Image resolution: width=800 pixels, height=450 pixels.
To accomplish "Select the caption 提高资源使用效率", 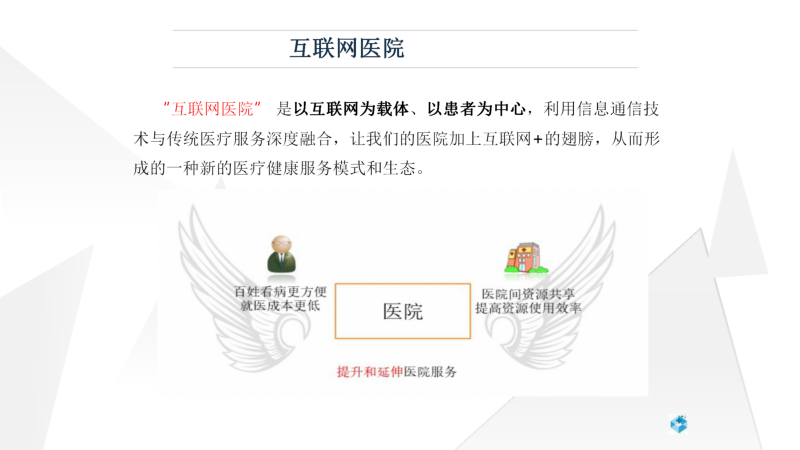I will (528, 308).
